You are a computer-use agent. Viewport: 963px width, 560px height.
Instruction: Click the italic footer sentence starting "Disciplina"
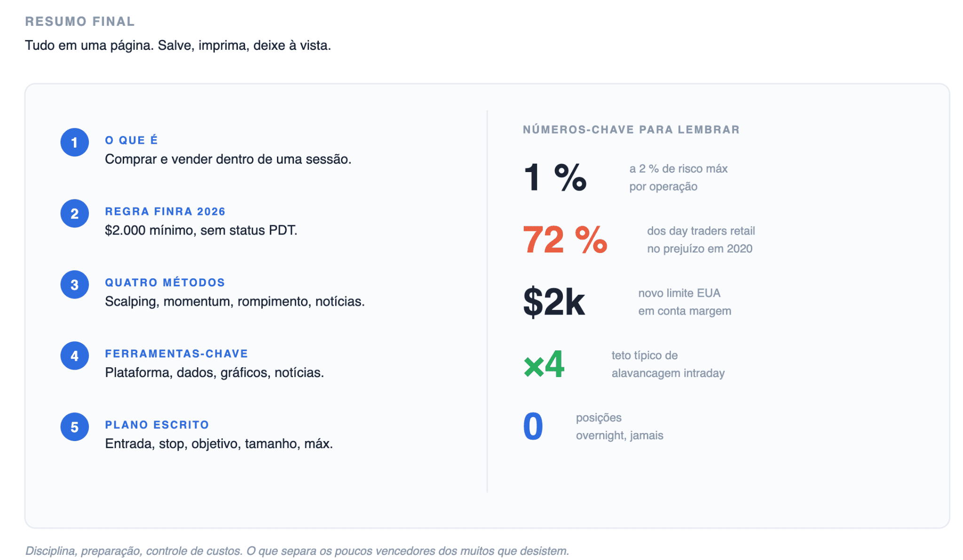tap(297, 551)
